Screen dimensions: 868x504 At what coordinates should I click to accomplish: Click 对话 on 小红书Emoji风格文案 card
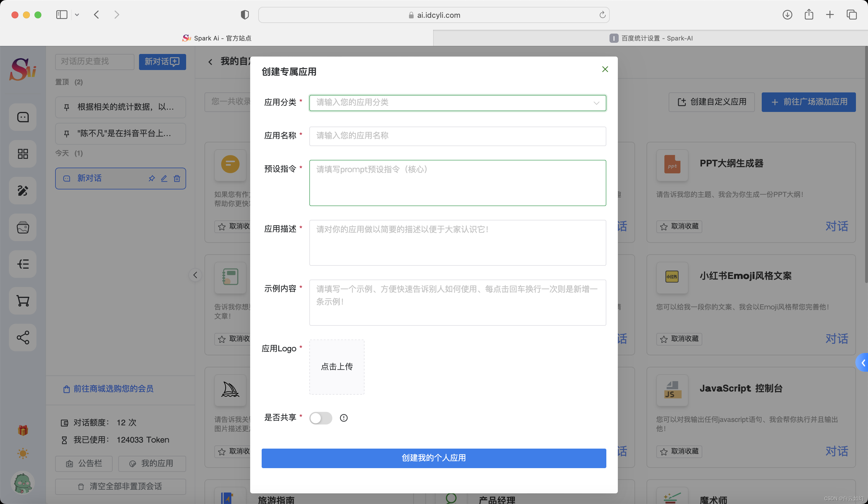pyautogui.click(x=837, y=339)
